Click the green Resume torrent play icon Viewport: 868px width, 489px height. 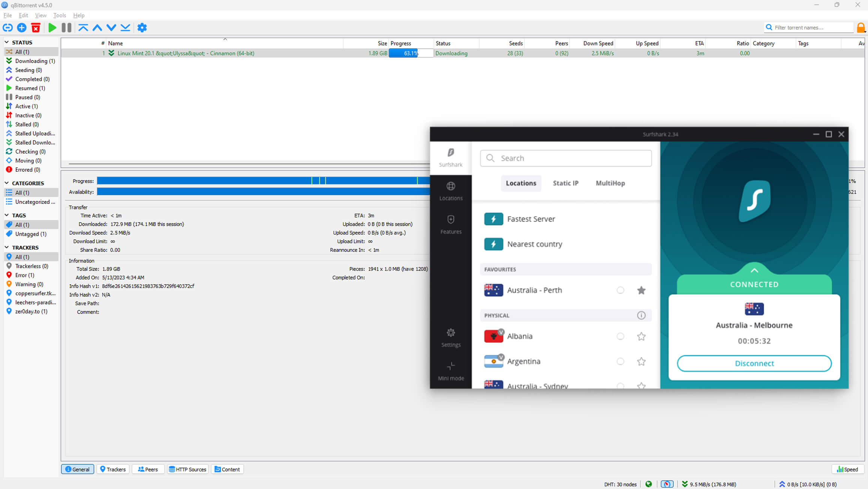pos(52,27)
